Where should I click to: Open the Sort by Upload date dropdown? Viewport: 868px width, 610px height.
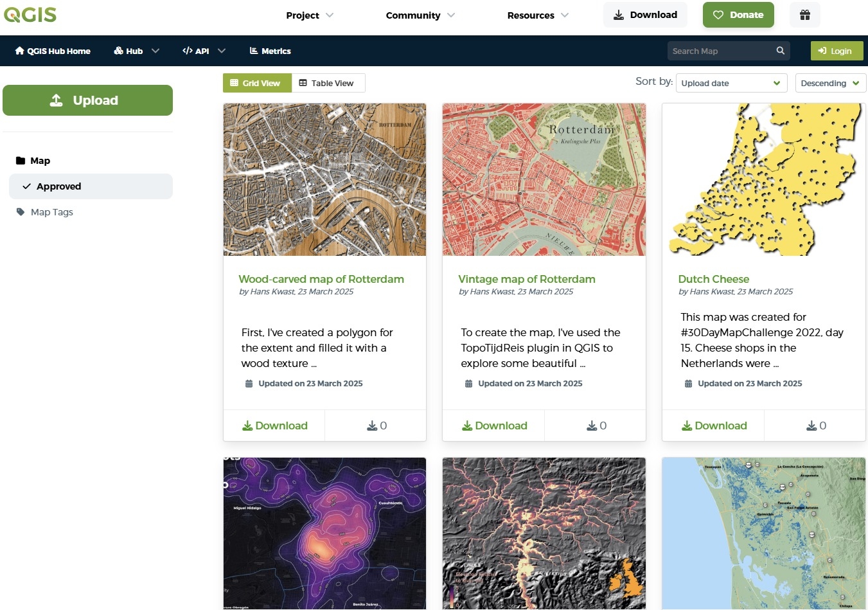tap(731, 83)
